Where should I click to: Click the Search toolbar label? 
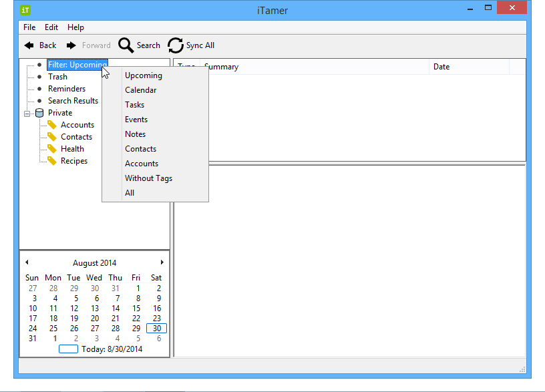(x=148, y=45)
